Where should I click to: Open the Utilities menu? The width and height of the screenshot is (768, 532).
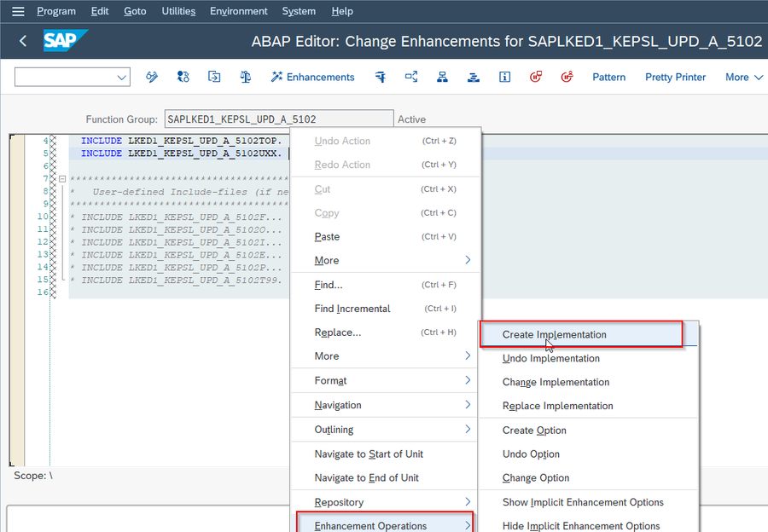coord(178,11)
